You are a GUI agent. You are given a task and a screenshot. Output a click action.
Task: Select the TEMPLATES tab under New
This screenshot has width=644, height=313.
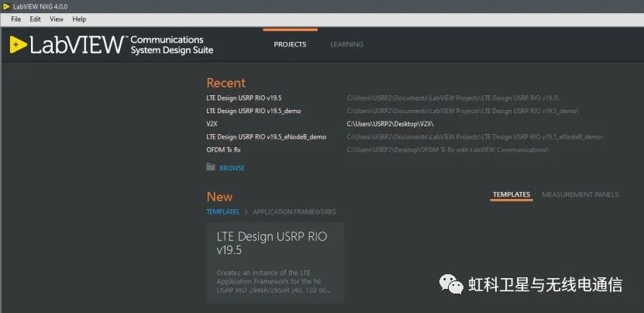pos(511,194)
